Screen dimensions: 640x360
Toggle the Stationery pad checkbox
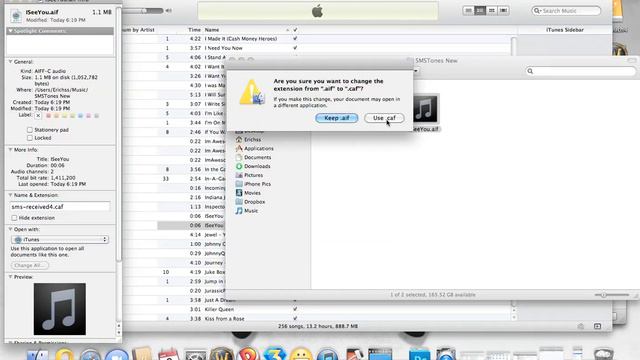[x=30, y=130]
